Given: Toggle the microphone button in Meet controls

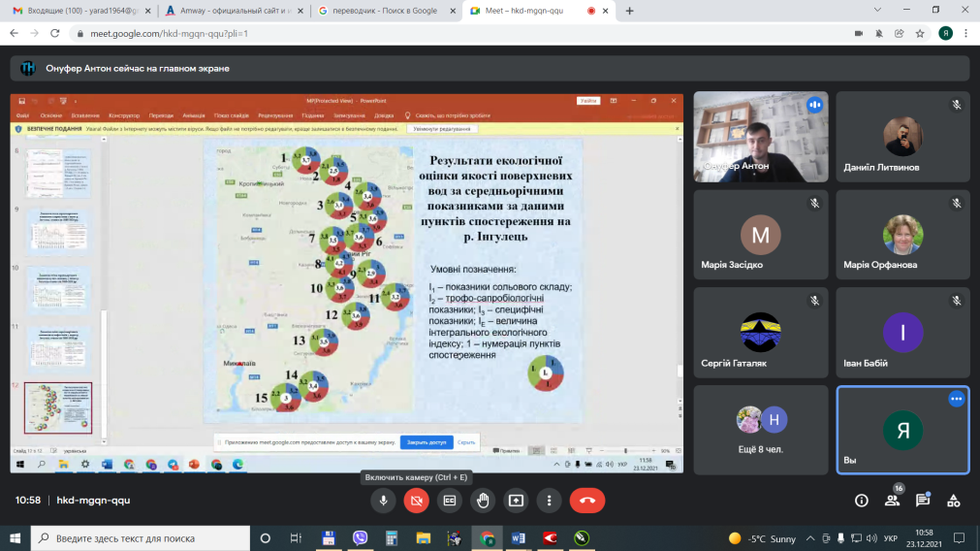Looking at the screenshot, I should click(383, 501).
